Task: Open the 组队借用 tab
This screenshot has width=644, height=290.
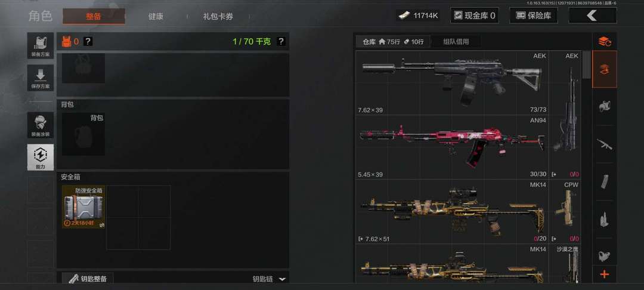Action: coord(456,42)
